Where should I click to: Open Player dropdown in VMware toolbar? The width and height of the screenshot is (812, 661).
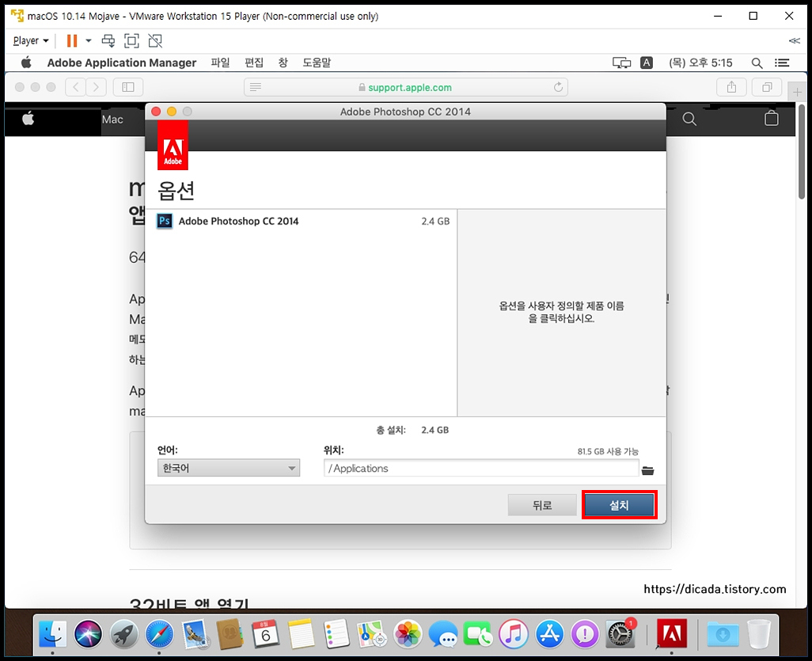[31, 40]
